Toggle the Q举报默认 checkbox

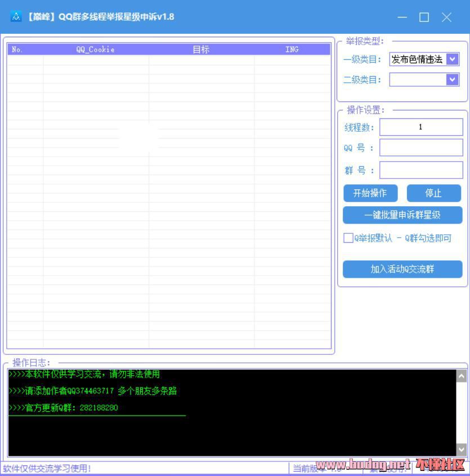tap(348, 238)
